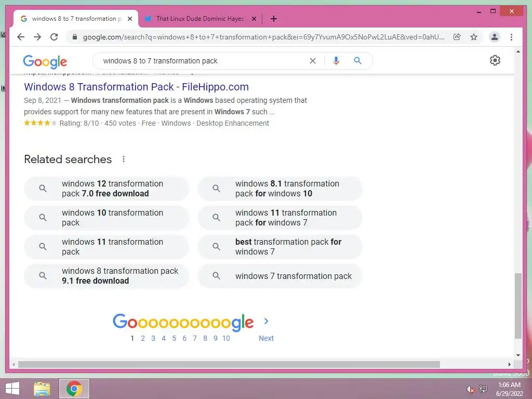Select the windows 8 to 7 transformation tab
532x399 pixels.
76,19
